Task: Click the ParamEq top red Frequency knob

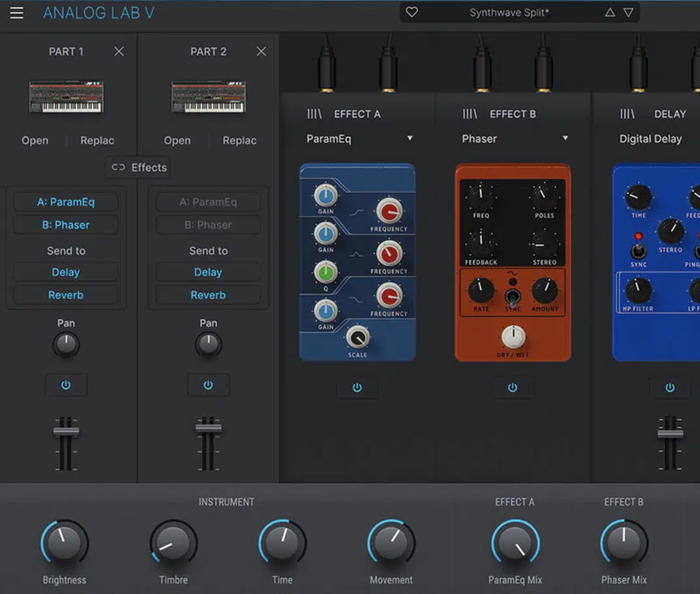Action: (389, 210)
